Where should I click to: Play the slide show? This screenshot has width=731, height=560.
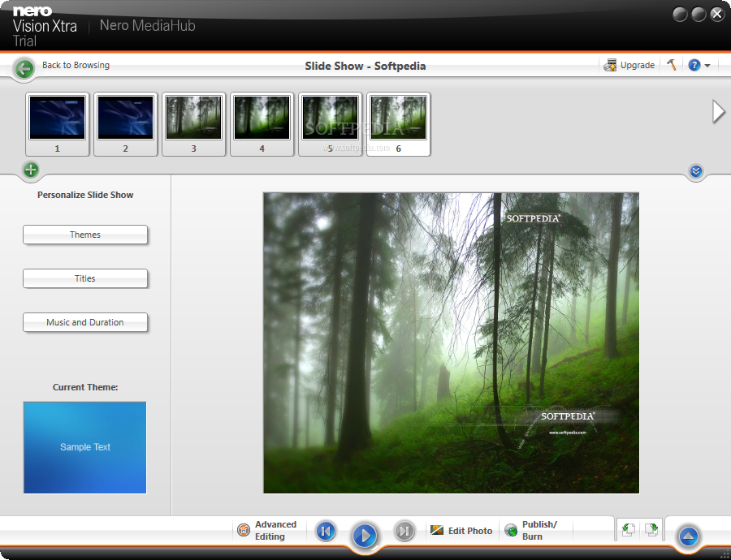tap(365, 536)
